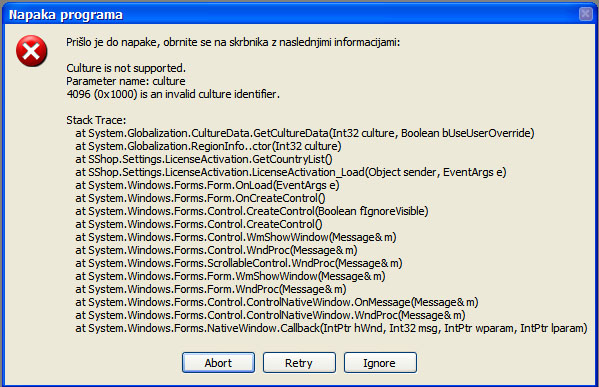Click the Abort button
The image size is (599, 387).
point(218,363)
